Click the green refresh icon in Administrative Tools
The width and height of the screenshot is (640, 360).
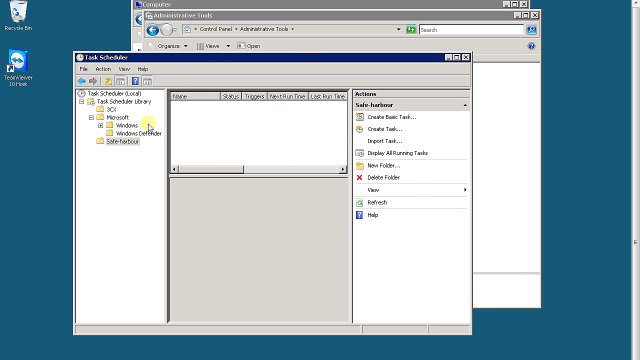[411, 29]
